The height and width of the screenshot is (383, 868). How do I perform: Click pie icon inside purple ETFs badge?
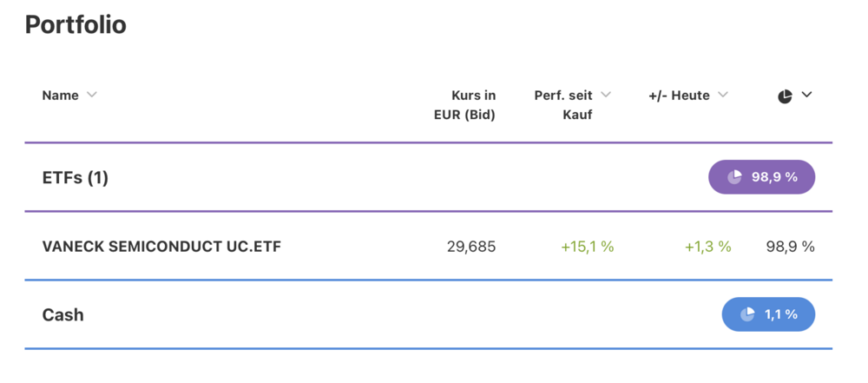(734, 177)
